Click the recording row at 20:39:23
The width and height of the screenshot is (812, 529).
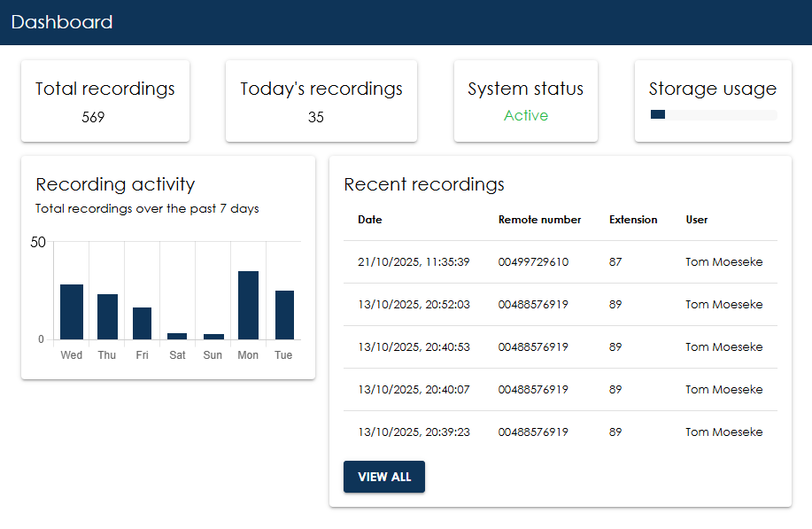click(414, 432)
